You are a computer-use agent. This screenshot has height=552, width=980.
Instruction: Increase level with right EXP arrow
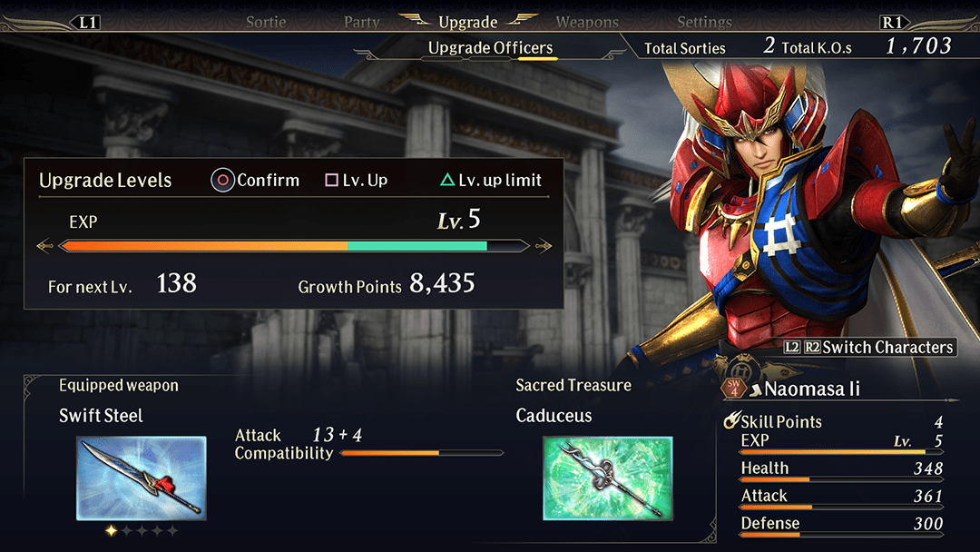click(544, 246)
